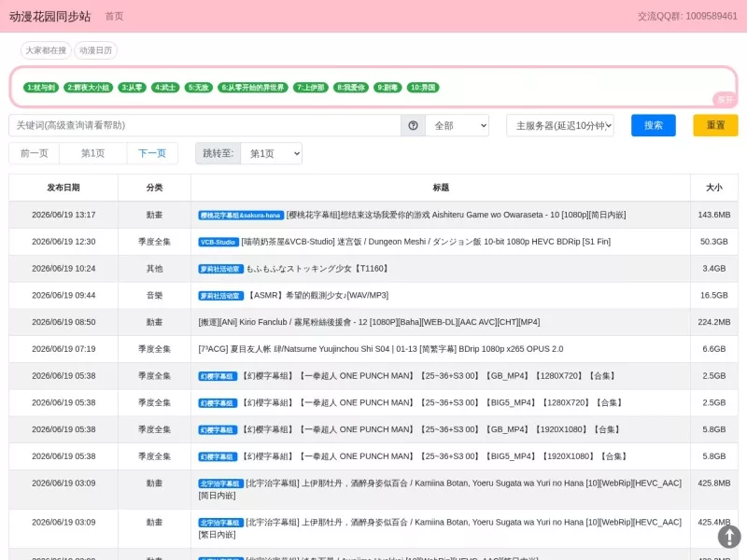Open the Kirio Fanclub 12 torrent title

click(x=369, y=322)
